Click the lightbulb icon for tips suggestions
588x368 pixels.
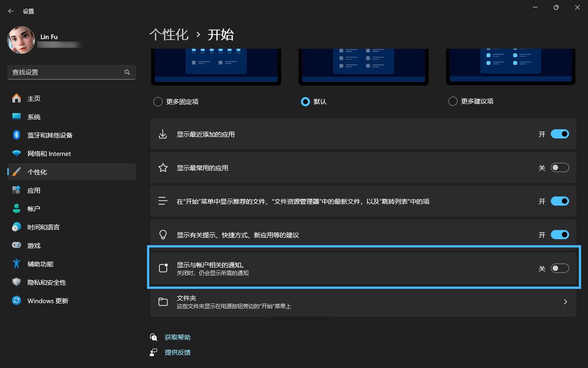coord(163,235)
